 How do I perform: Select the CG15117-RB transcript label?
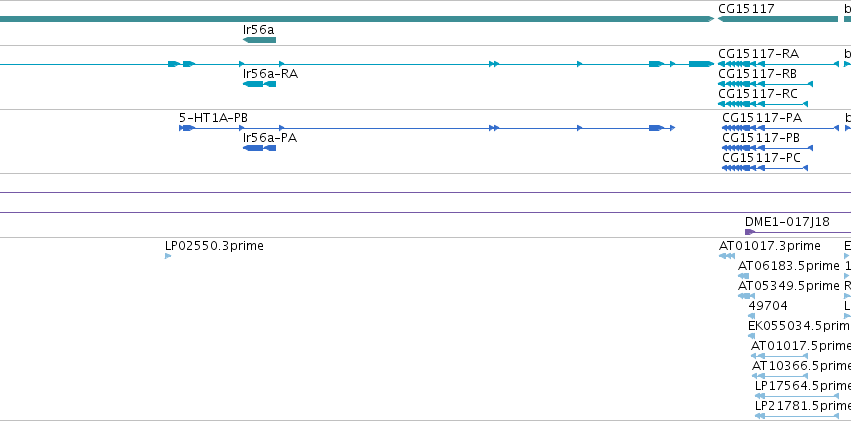[758, 74]
